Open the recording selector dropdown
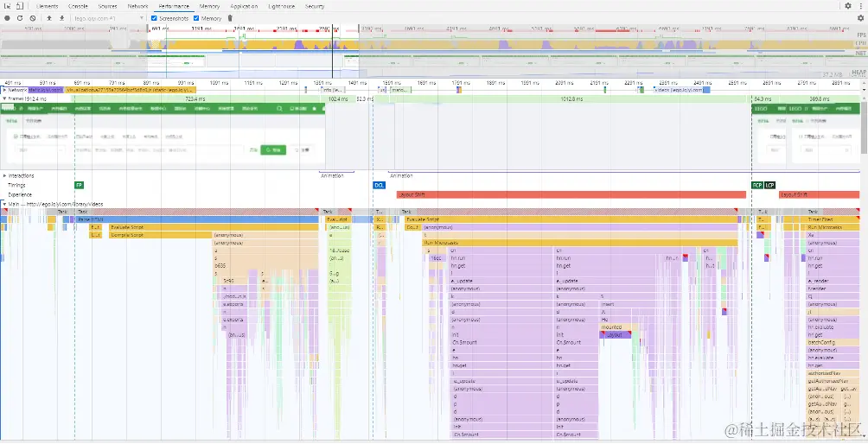 point(109,18)
